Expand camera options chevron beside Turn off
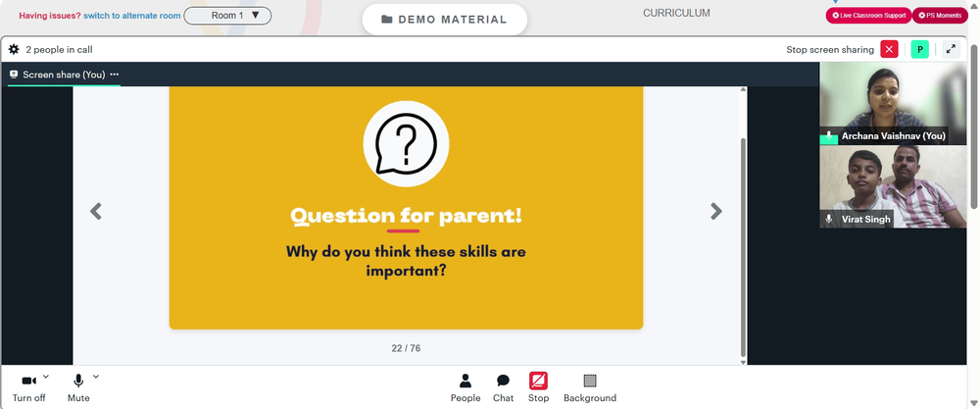 [x=46, y=377]
